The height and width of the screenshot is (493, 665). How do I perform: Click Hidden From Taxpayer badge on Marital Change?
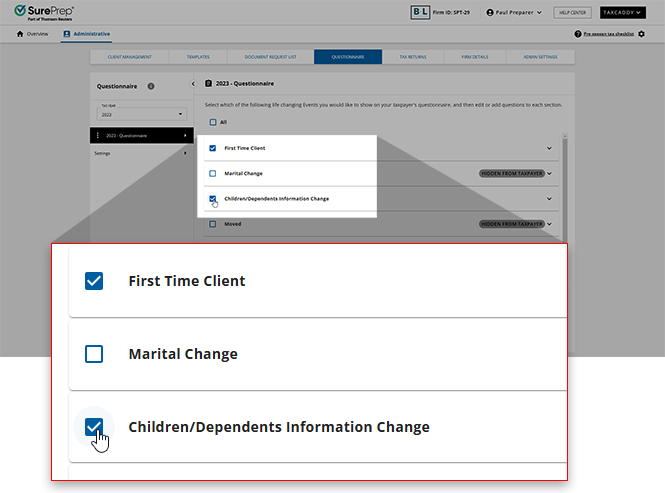(x=512, y=174)
